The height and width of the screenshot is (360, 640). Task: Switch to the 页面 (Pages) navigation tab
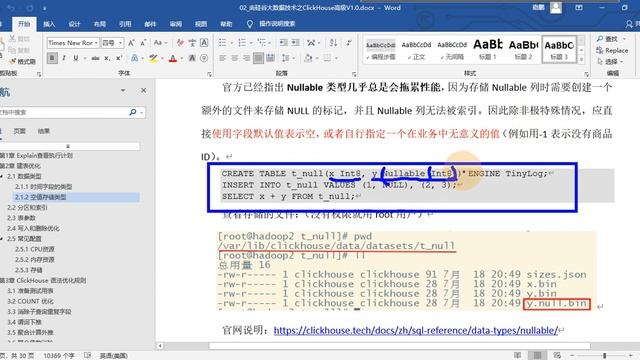coord(19,131)
